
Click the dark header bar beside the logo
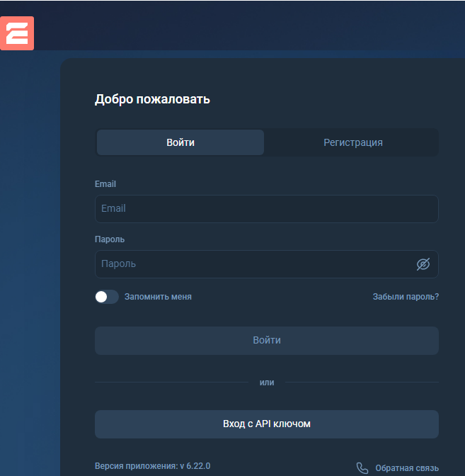(248, 25)
